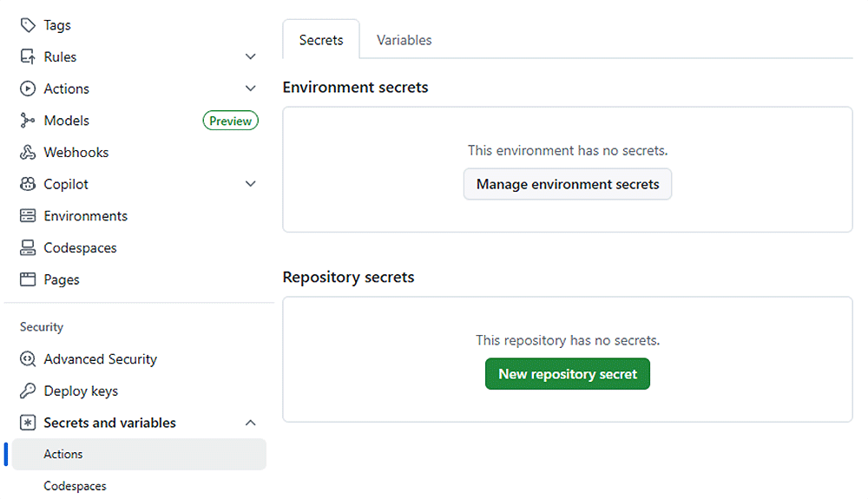
Task: Click Manage environment secrets button
Action: (568, 184)
